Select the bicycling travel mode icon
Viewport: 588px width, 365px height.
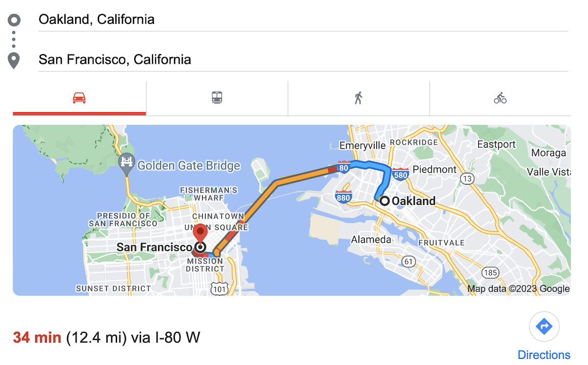tap(500, 98)
